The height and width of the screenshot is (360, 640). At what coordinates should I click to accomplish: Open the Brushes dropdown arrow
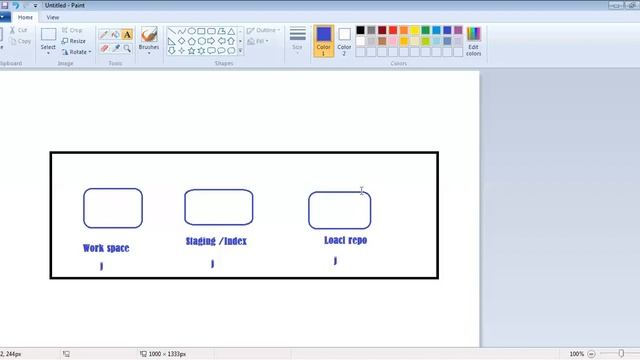[149, 53]
